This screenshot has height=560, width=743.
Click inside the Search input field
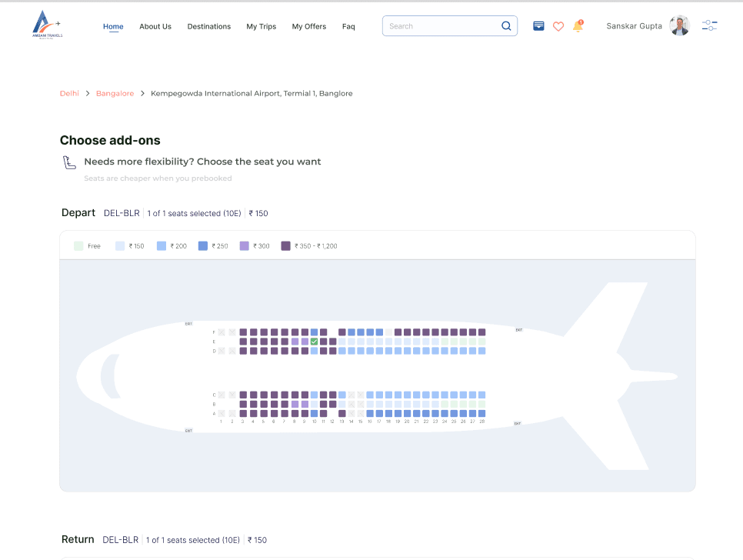click(438, 25)
